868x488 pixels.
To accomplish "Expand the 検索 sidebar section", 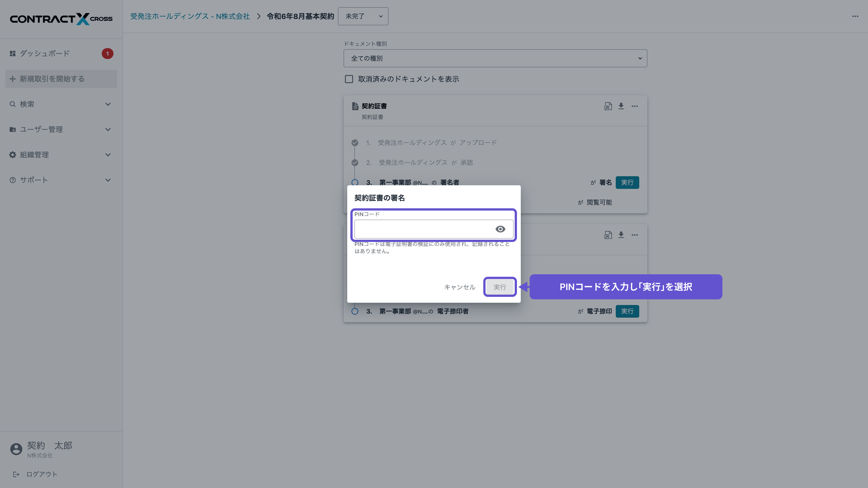I will (x=108, y=104).
